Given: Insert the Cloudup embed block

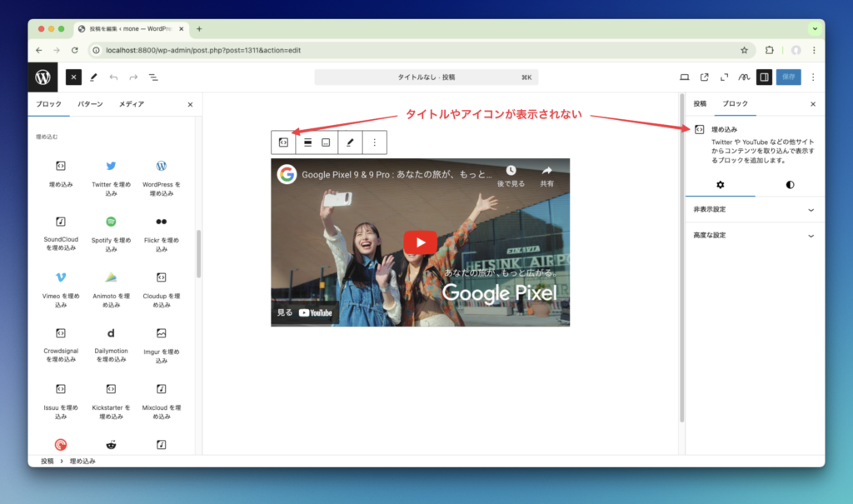Looking at the screenshot, I should pyautogui.click(x=162, y=289).
